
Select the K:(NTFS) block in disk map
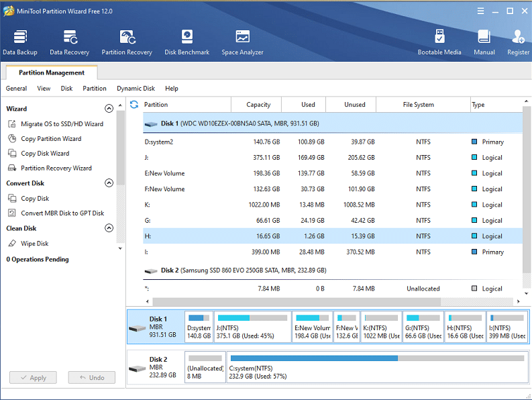381,327
